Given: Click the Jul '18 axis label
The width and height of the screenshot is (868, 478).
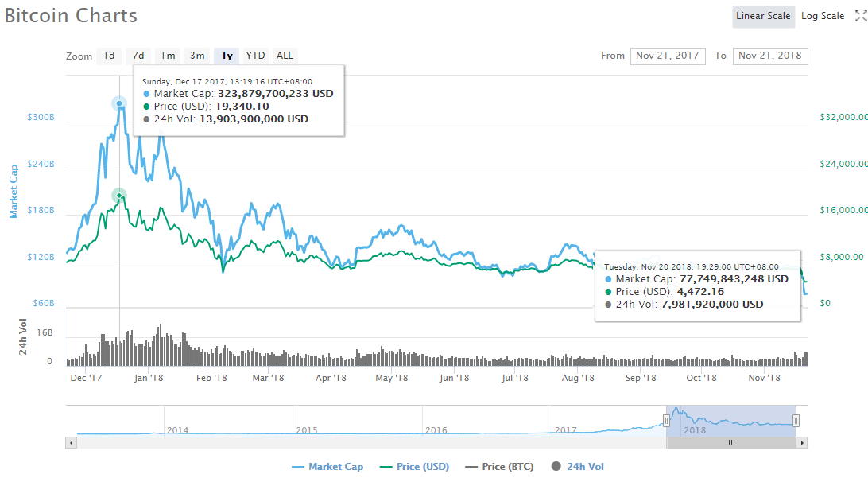Looking at the screenshot, I should tap(515, 379).
